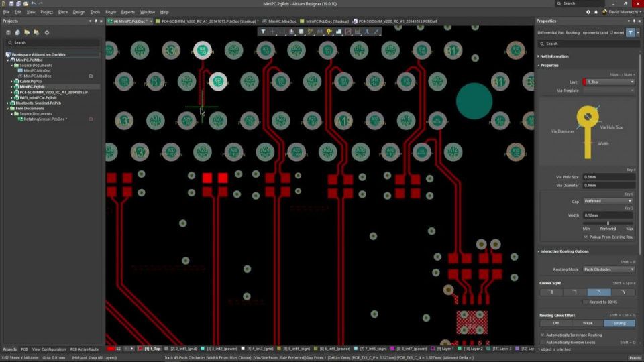Open the Via Template dropdown
644x362 pixels.
[608, 90]
